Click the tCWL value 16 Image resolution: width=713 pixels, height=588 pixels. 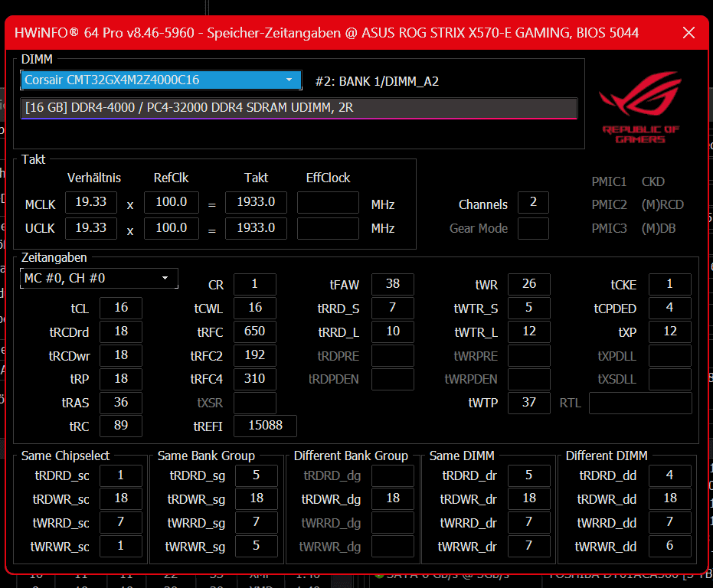254,308
